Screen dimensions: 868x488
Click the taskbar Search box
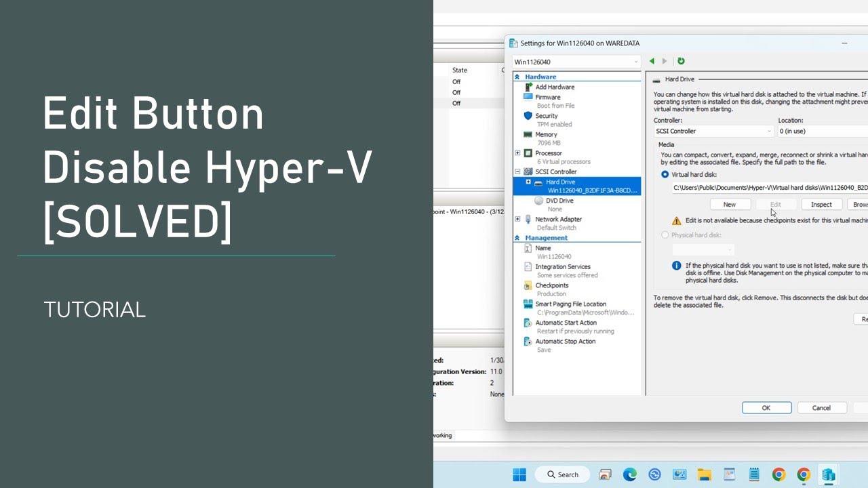pyautogui.click(x=563, y=474)
